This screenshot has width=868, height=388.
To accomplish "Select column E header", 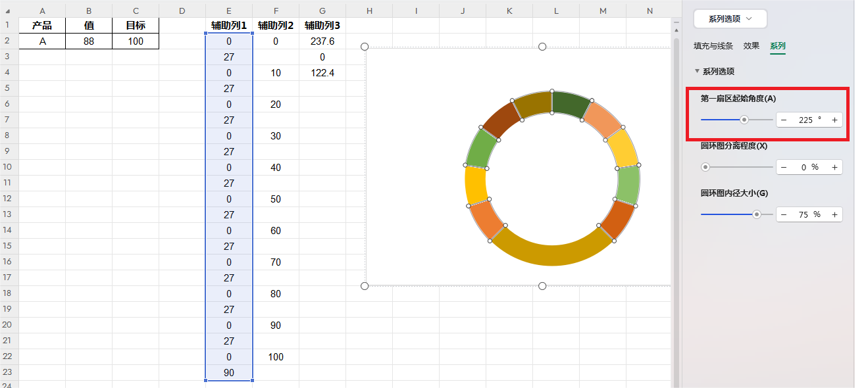I will (229, 11).
